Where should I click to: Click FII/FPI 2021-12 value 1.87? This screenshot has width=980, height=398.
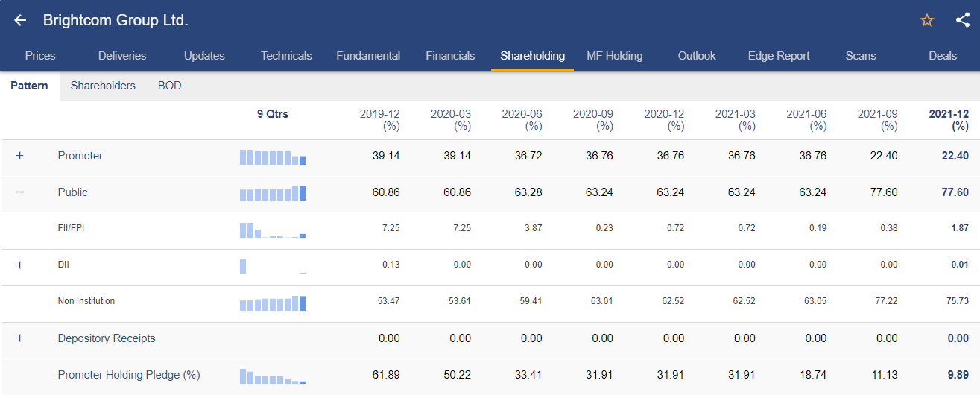tap(960, 228)
